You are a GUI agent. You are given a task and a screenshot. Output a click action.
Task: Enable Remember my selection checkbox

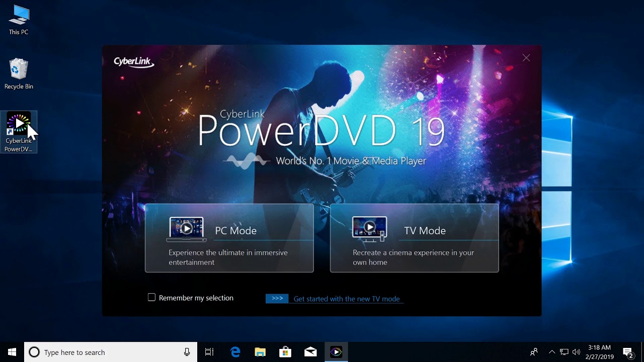point(151,298)
